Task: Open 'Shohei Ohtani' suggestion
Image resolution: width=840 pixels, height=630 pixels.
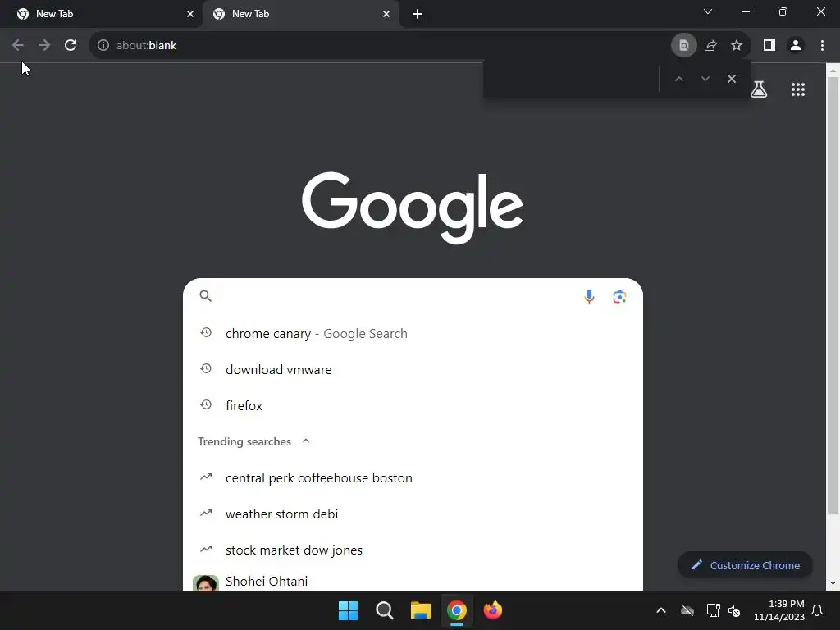Action: pyautogui.click(x=413, y=582)
